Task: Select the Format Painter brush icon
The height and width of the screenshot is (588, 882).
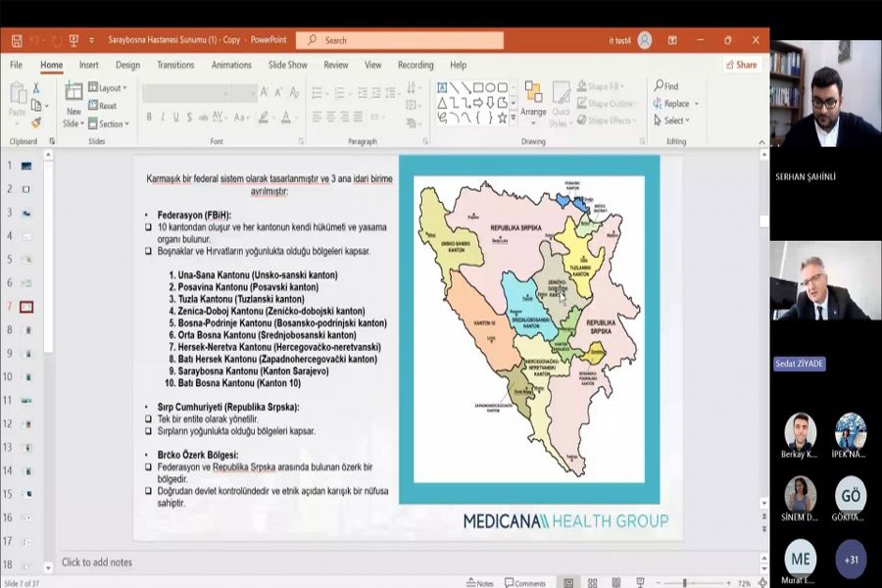Action: pos(36,122)
